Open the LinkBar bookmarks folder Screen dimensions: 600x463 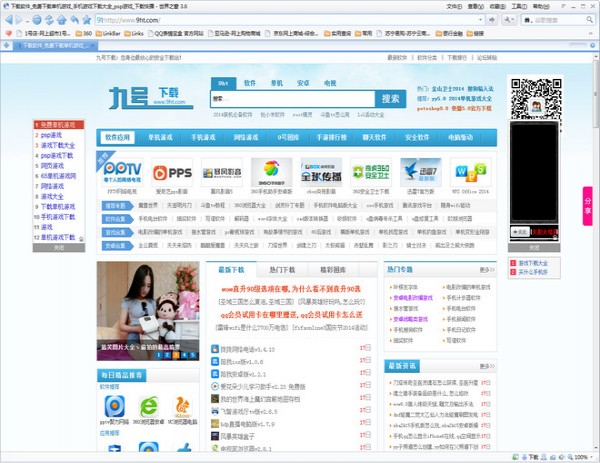(108, 33)
